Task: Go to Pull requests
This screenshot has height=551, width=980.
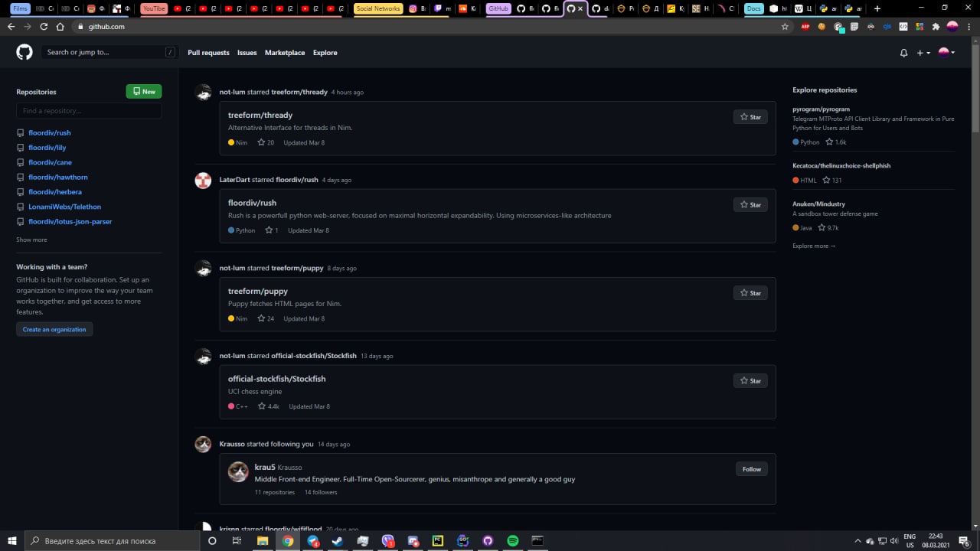Action: 208,53
